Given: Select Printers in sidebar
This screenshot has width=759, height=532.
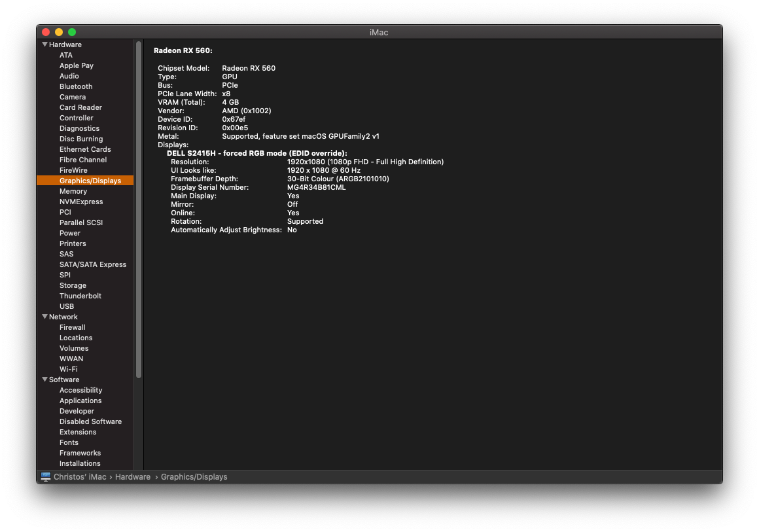Looking at the screenshot, I should [x=73, y=243].
